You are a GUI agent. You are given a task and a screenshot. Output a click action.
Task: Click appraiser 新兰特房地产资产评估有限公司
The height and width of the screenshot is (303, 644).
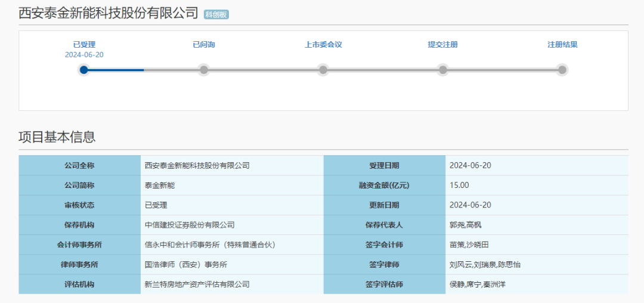pyautogui.click(x=197, y=285)
